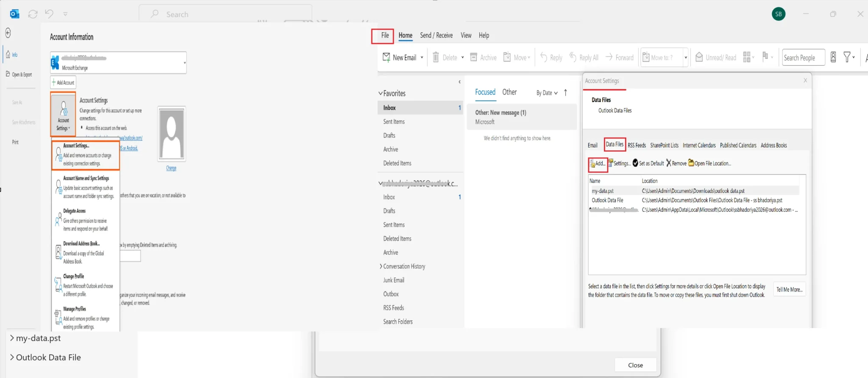This screenshot has height=378, width=868.
Task: Select the my-data.pst row in data files list
Action: point(694,191)
